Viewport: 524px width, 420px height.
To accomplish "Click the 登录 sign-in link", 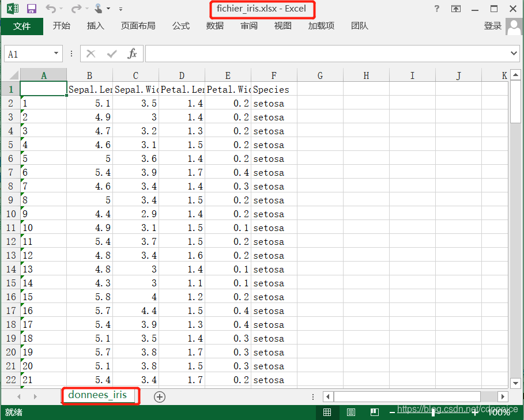I will point(493,26).
